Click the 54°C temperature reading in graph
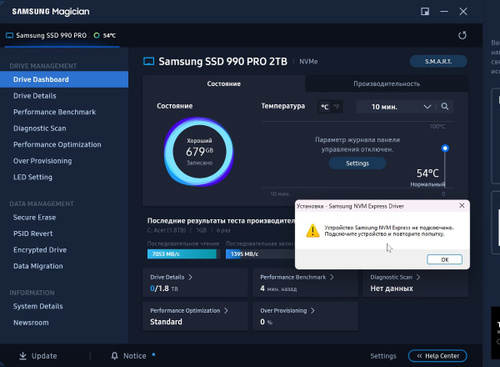This screenshot has width=500, height=367. click(428, 173)
